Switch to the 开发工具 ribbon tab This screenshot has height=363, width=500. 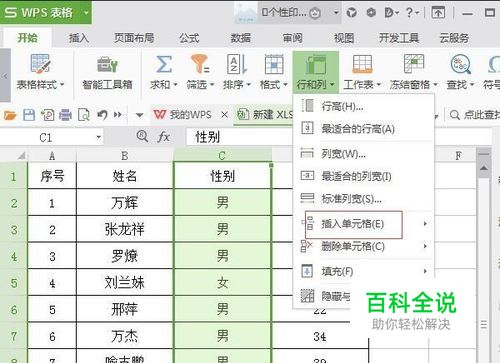(x=399, y=38)
